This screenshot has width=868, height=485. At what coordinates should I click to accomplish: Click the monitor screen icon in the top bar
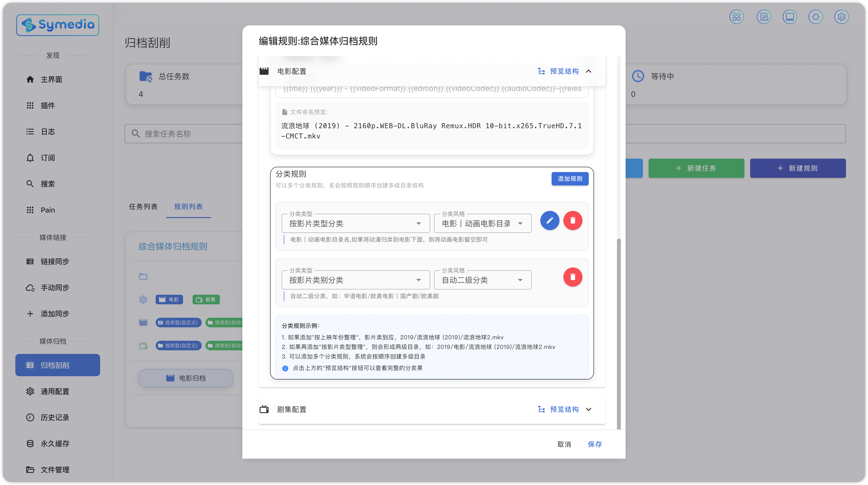pyautogui.click(x=789, y=17)
